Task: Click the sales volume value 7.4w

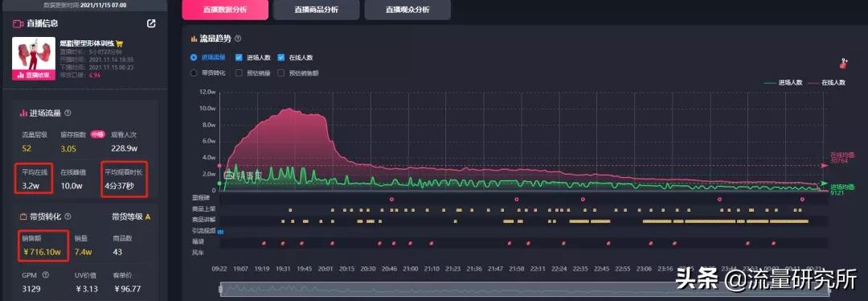Action: click(x=83, y=252)
